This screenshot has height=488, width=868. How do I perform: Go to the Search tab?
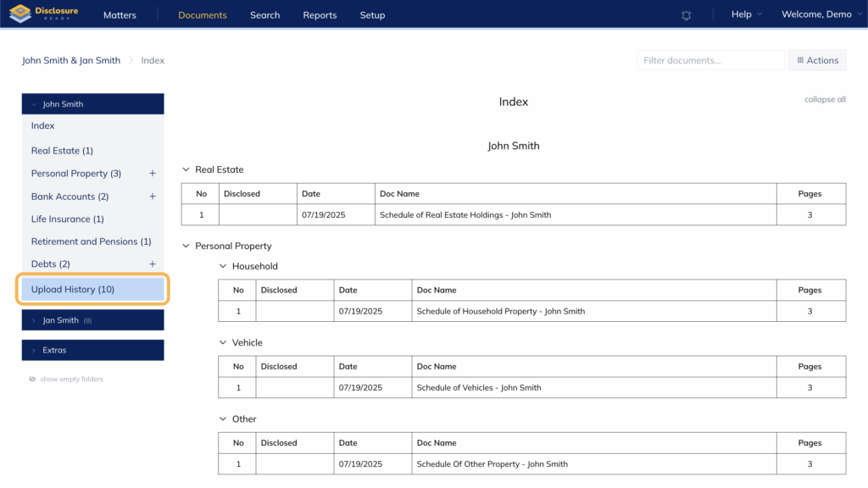pyautogui.click(x=264, y=15)
